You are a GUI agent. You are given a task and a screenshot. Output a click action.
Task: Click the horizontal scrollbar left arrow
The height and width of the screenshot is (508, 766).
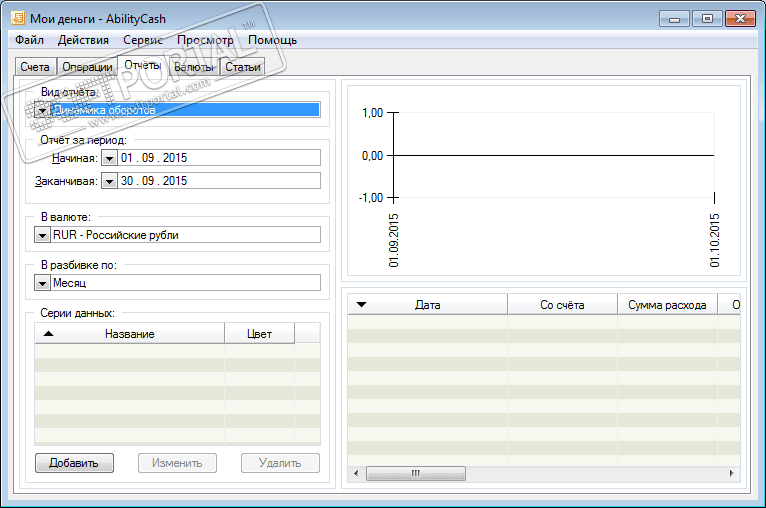[356, 473]
